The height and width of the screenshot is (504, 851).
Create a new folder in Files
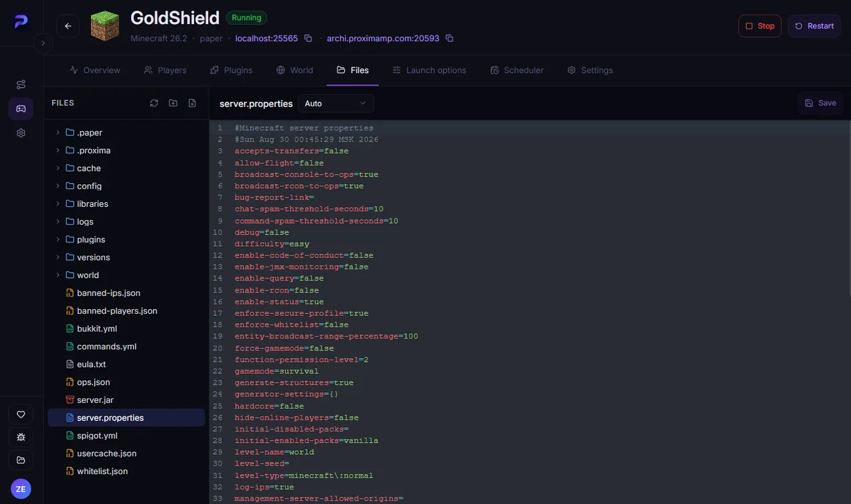pos(173,103)
